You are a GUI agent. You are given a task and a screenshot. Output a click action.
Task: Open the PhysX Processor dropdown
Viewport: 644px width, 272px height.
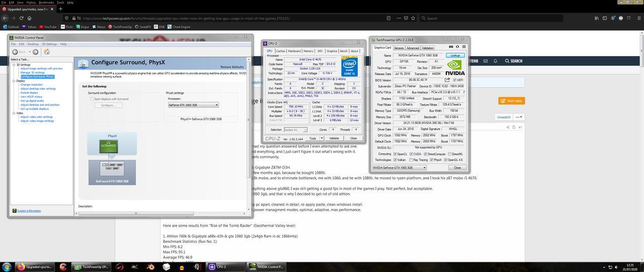193,105
